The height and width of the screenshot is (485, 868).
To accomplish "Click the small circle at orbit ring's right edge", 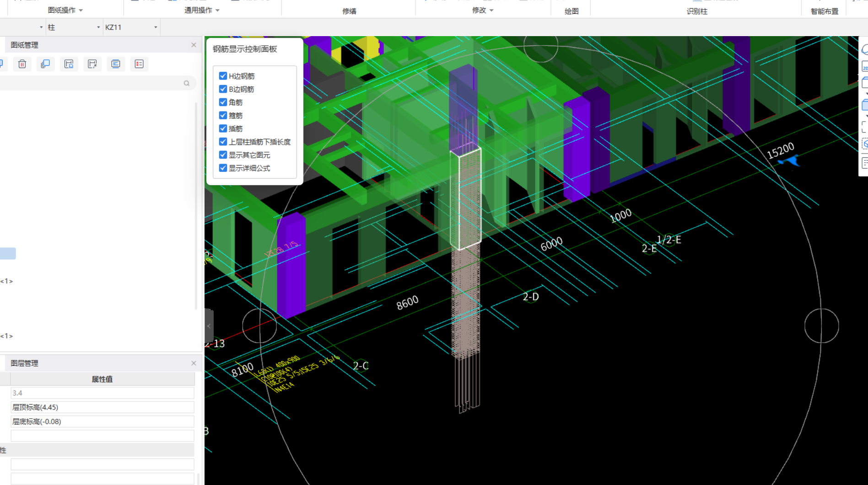I will click(x=822, y=326).
